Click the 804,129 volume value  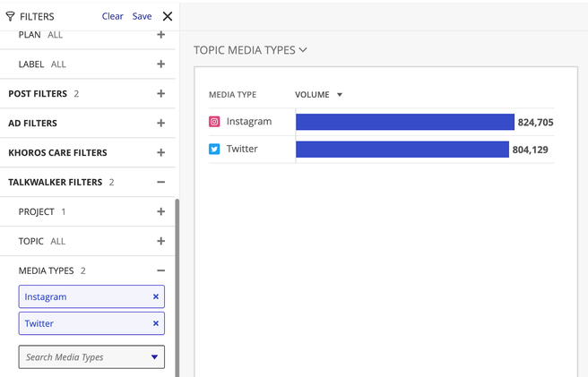pos(531,150)
